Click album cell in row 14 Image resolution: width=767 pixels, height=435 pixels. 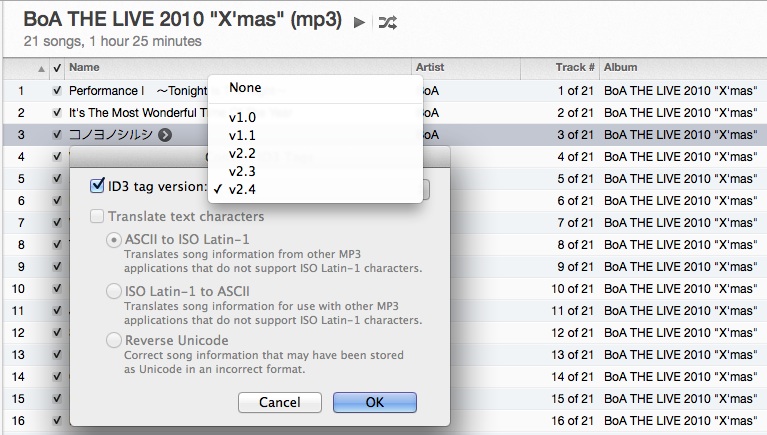[680, 377]
